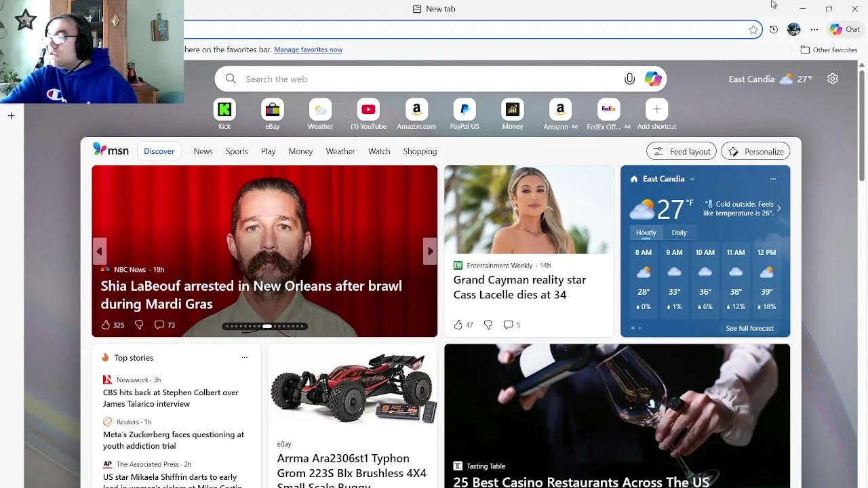
Task: Dislike the Cass Lacelle article
Action: click(488, 325)
